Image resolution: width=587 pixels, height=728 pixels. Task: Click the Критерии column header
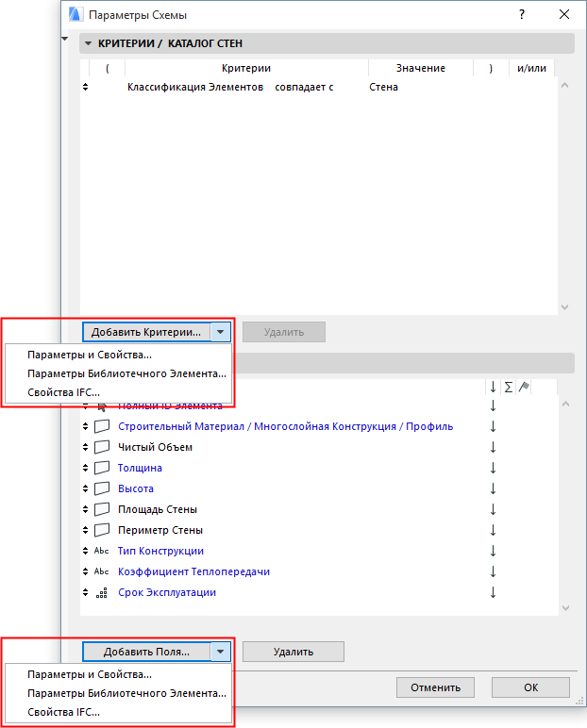pos(246,68)
